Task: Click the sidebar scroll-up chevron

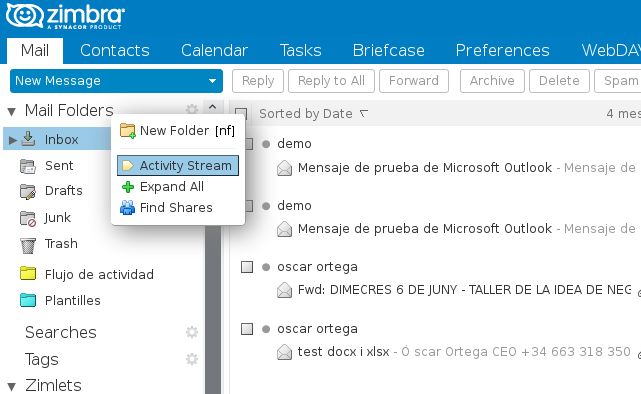Action: tap(212, 107)
